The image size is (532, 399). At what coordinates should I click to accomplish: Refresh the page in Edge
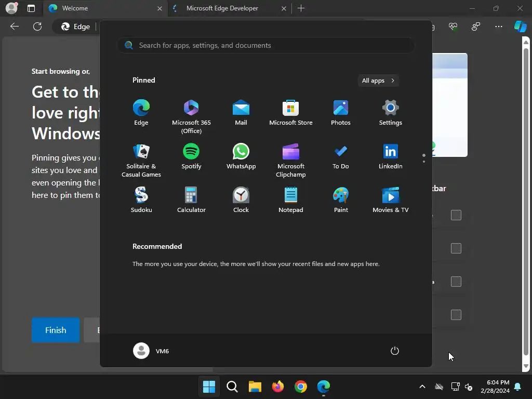[x=37, y=26]
